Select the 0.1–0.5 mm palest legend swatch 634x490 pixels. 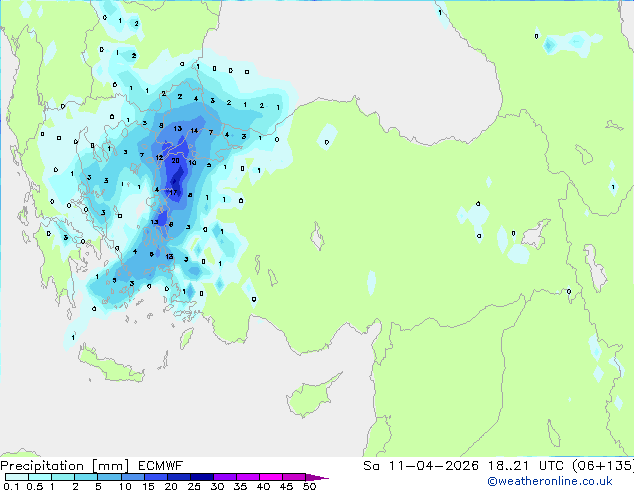click(x=17, y=477)
